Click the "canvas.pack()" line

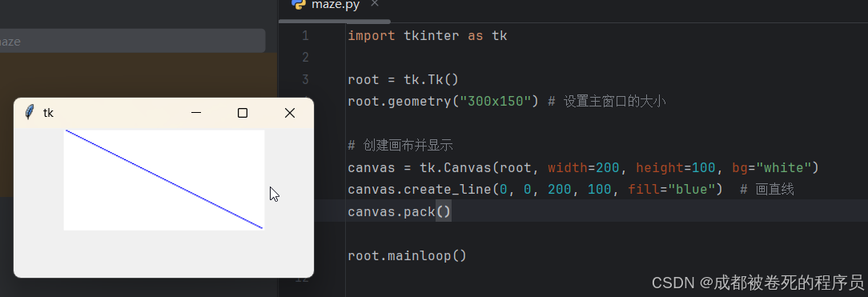pyautogui.click(x=400, y=211)
